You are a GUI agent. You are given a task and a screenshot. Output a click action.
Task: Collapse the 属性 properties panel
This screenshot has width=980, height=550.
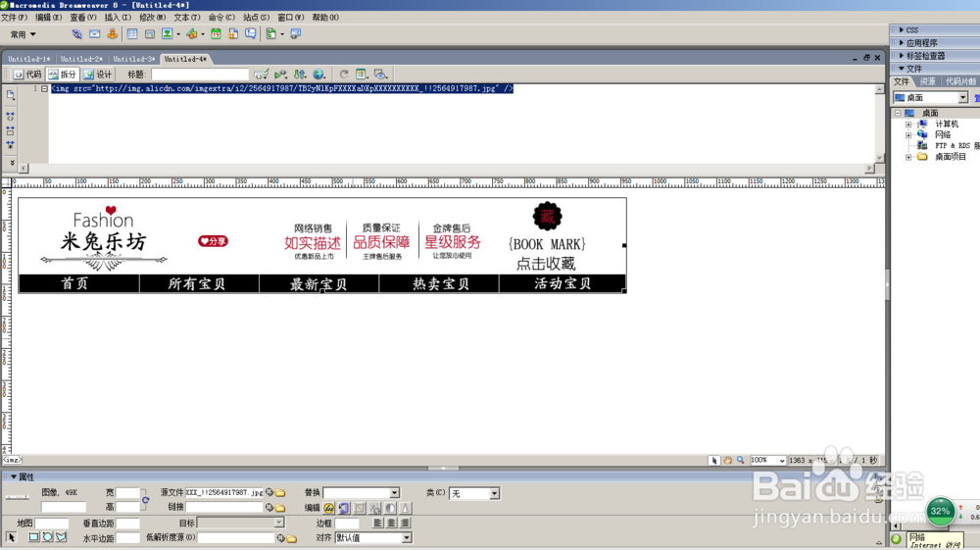pyautogui.click(x=13, y=476)
